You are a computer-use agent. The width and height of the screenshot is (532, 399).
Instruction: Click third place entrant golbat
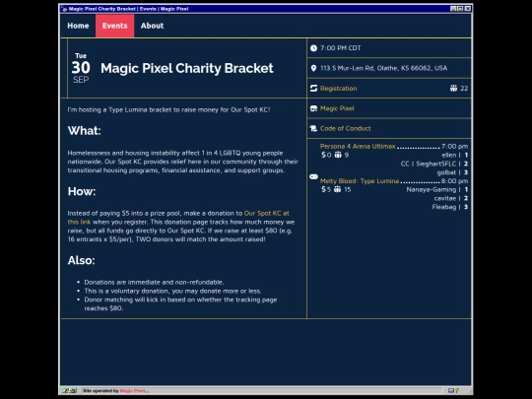click(446, 172)
